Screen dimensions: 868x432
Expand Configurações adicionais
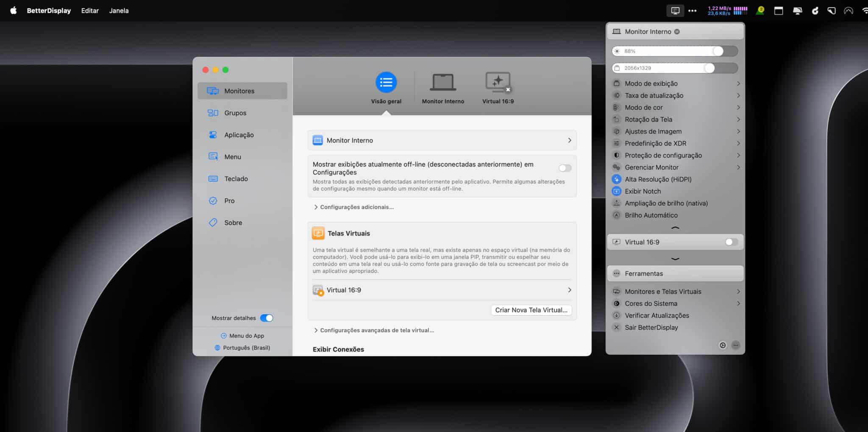tap(356, 207)
